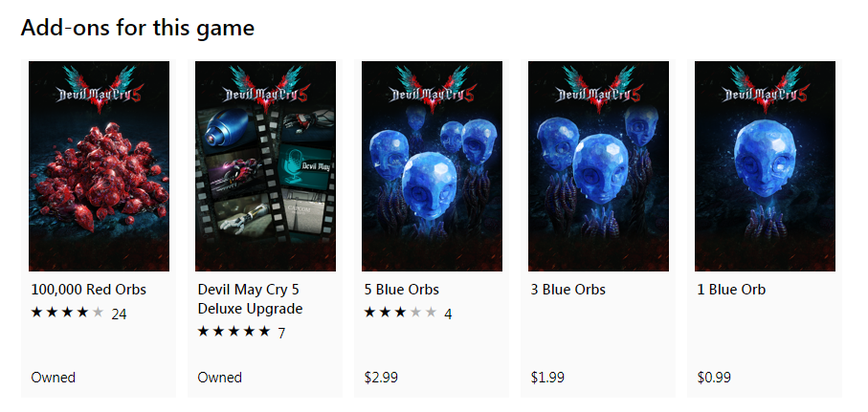Open the 5 Blue Orbs cover art

tap(432, 166)
